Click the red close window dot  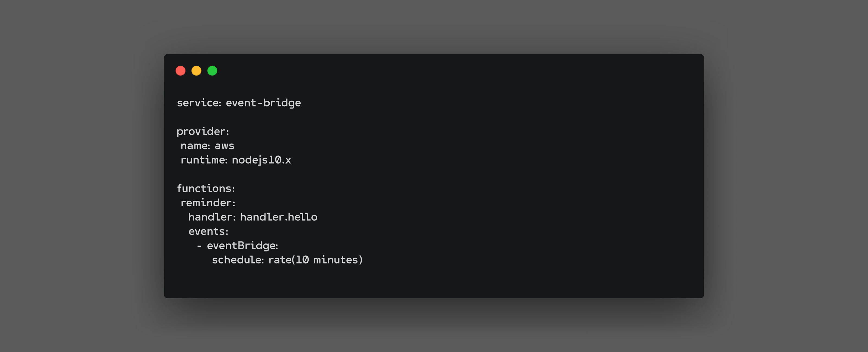(x=181, y=71)
